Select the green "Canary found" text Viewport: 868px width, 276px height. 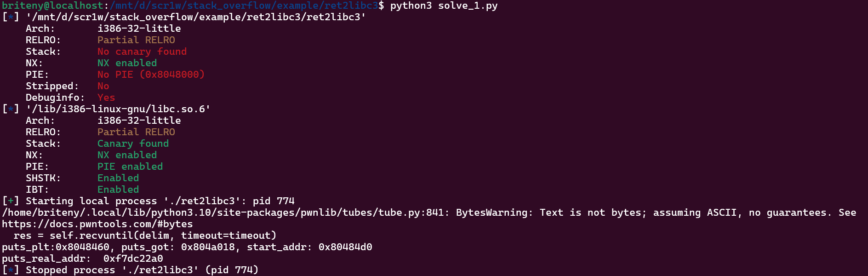[133, 144]
